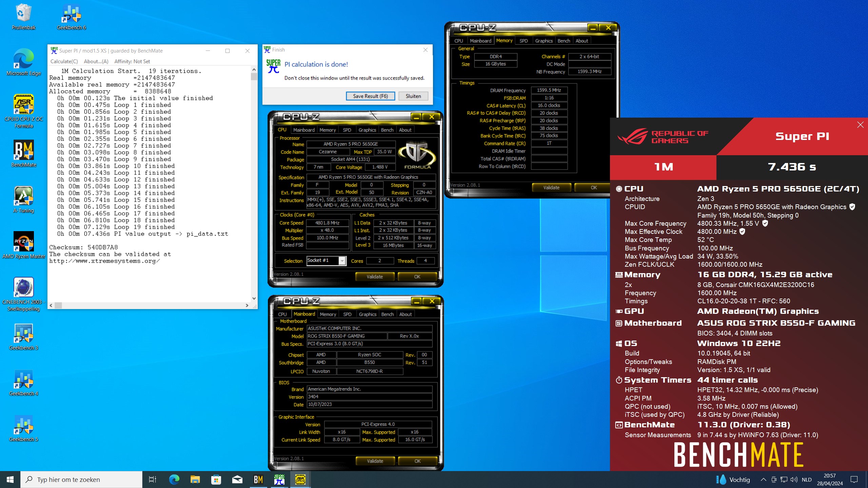Open CPUID CPU-Z OC Formula desktop shortcut

click(x=23, y=111)
